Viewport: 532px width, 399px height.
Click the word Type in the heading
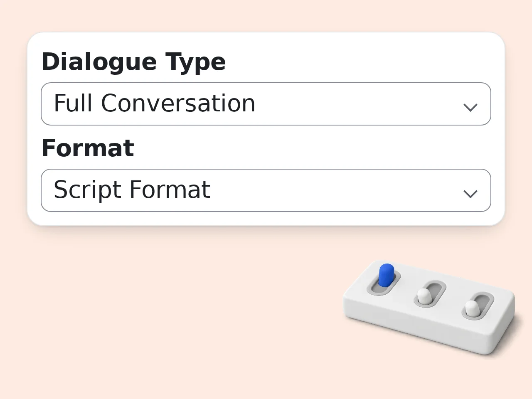(x=196, y=63)
